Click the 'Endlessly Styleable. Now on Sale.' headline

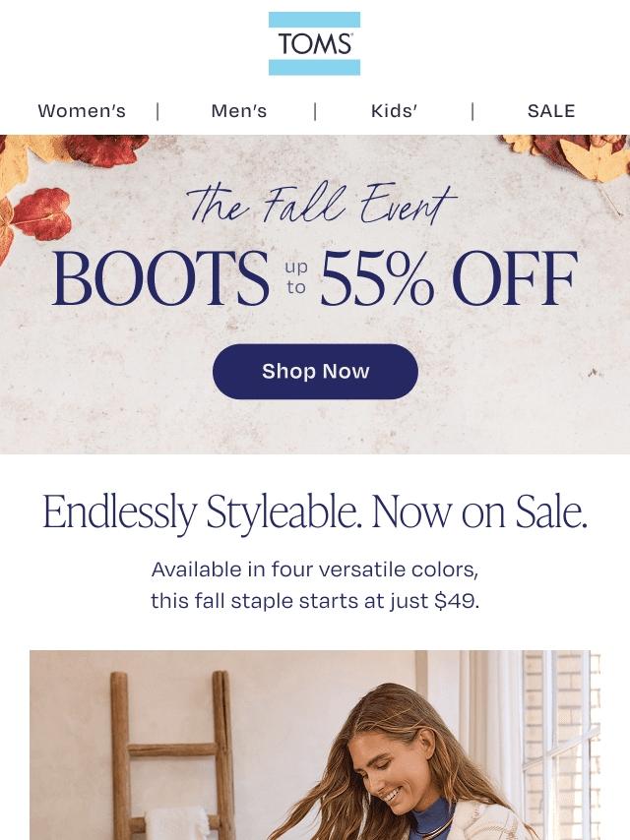315,511
